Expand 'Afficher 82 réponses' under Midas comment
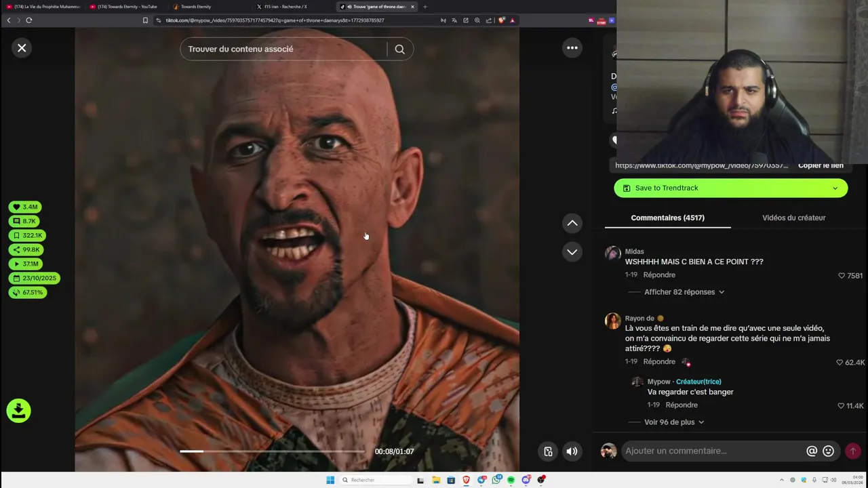Image resolution: width=868 pixels, height=488 pixels. (684, 292)
